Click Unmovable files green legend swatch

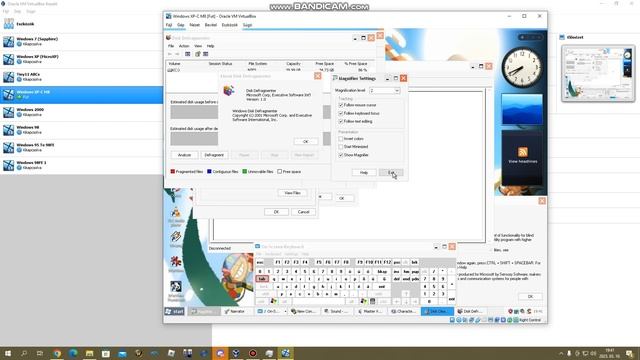244,172
